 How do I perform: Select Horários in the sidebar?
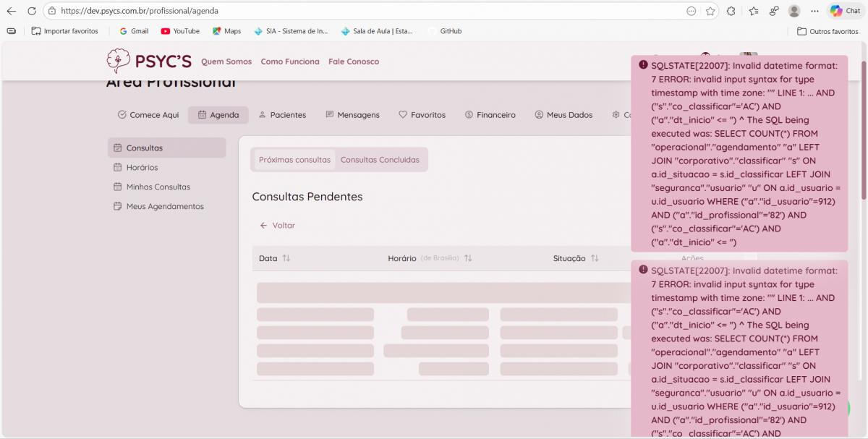click(x=142, y=167)
